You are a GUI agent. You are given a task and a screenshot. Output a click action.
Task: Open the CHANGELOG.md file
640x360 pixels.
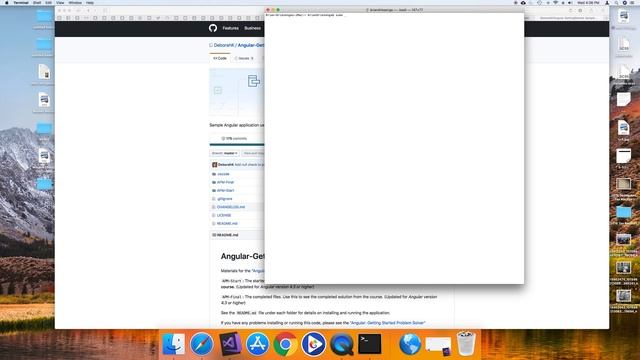tap(231, 207)
